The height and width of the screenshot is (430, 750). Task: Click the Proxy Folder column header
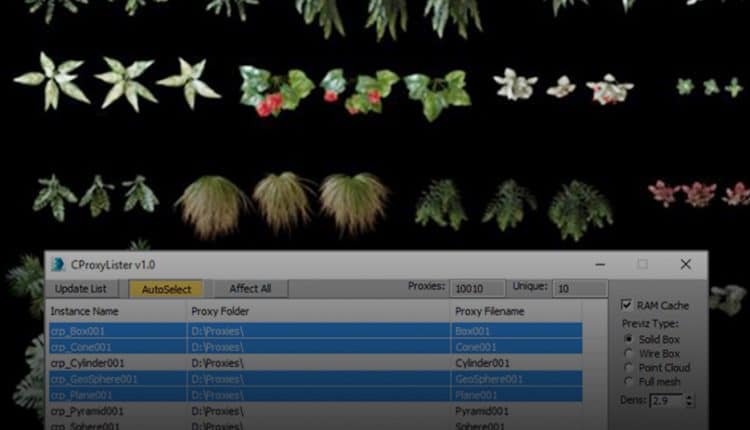[318, 311]
